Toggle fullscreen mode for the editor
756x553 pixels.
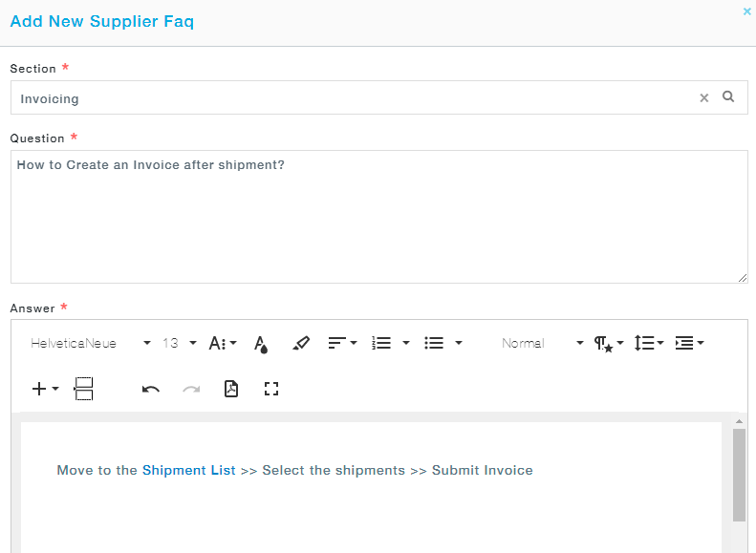(x=271, y=389)
